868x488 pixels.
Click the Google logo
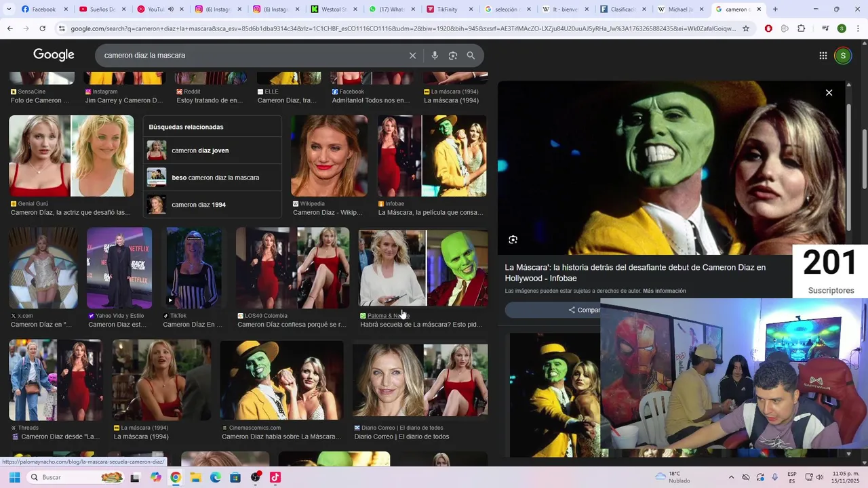[54, 56]
